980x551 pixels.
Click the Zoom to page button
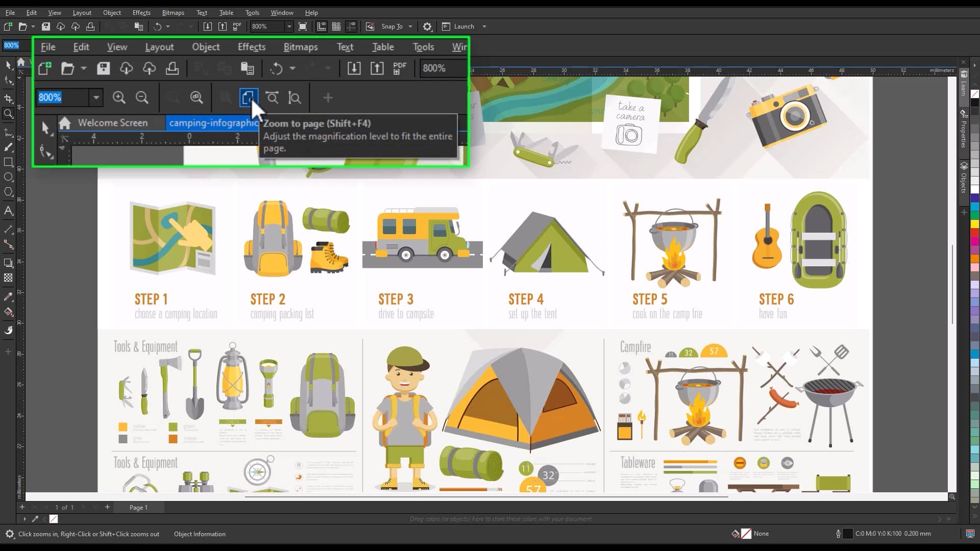(249, 97)
